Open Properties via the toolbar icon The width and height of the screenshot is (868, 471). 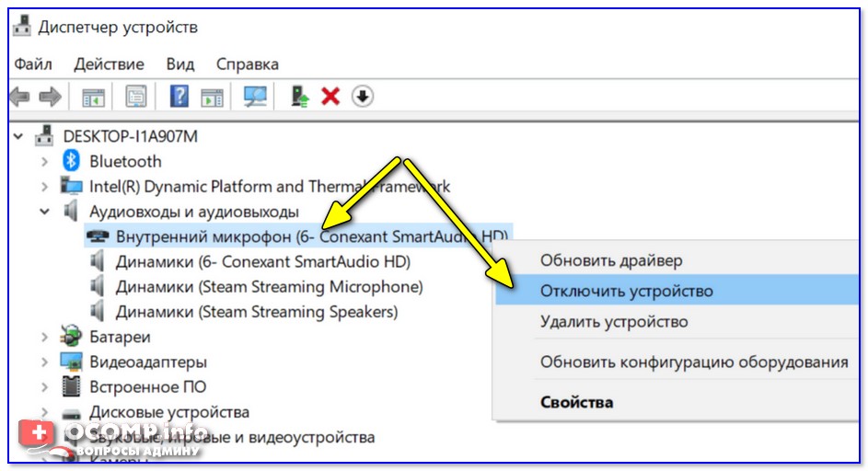[x=136, y=97]
